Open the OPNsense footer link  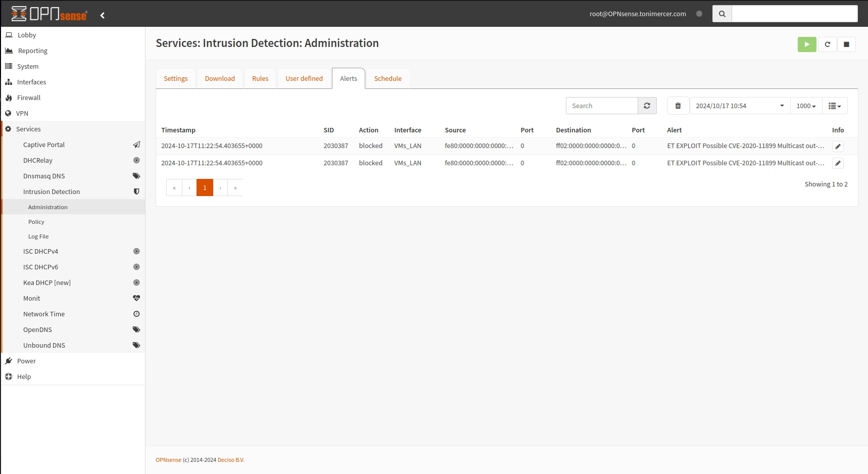[168, 460]
